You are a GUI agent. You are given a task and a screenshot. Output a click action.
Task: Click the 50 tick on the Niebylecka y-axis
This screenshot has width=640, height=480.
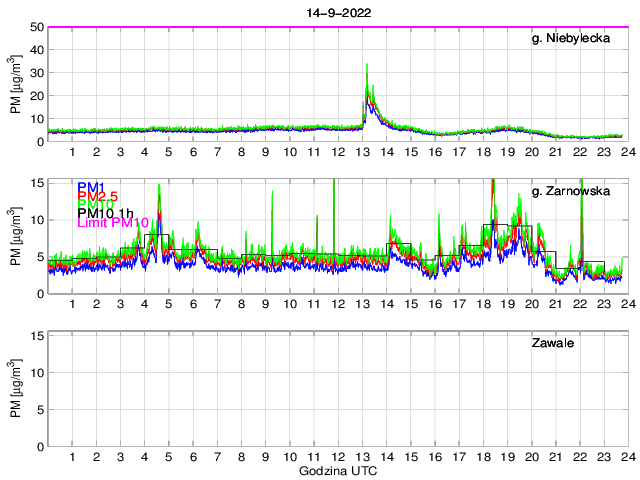pyautogui.click(x=36, y=27)
